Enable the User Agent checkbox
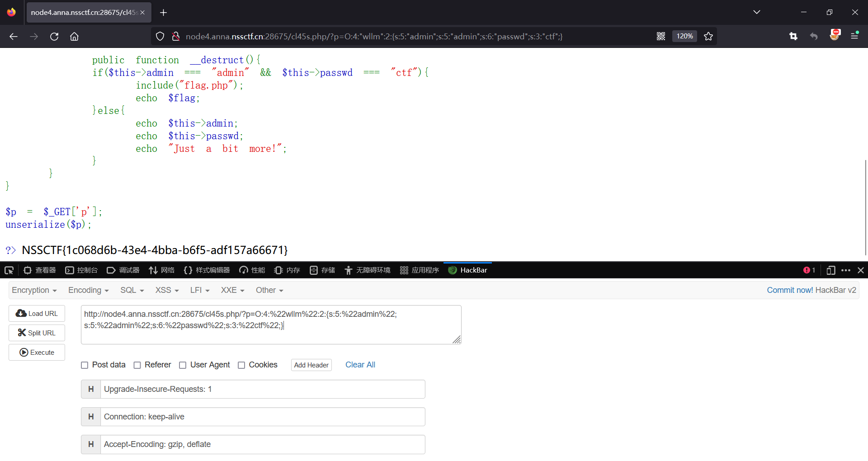This screenshot has height=461, width=868. tap(183, 365)
